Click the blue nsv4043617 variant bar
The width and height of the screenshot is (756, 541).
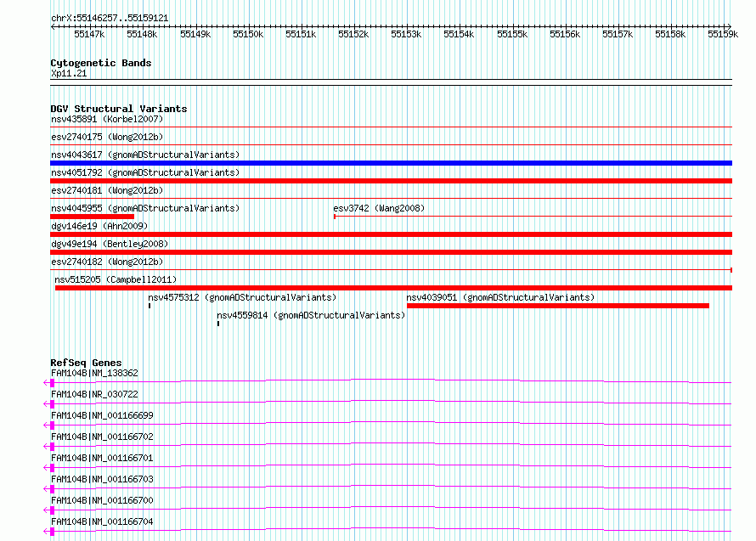(391, 163)
